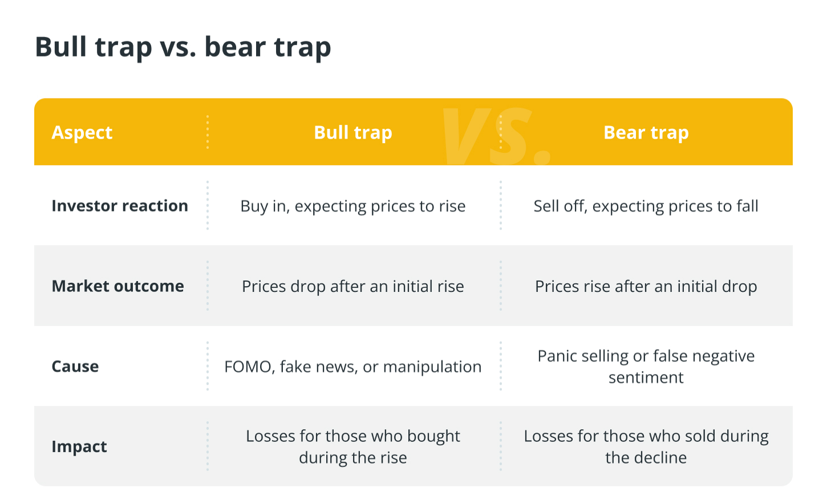Select the "Investor reaction" row label

[x=120, y=206]
